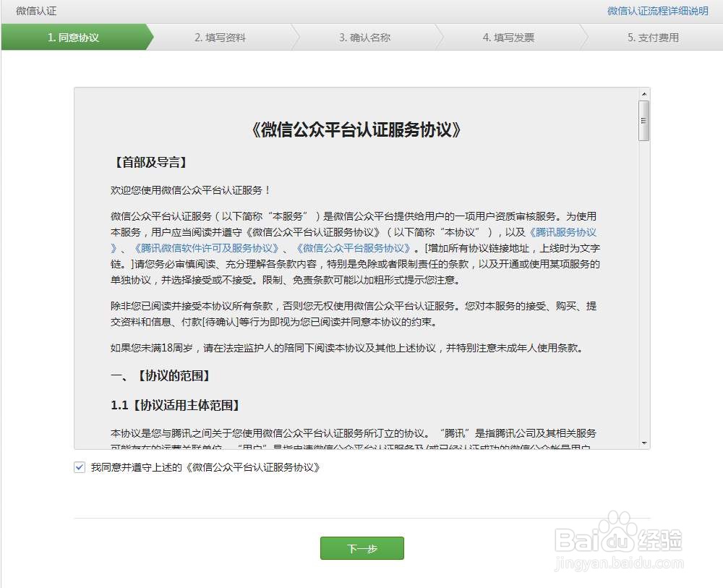
Task: Select the 1. 同意协议 step
Action: point(72,37)
